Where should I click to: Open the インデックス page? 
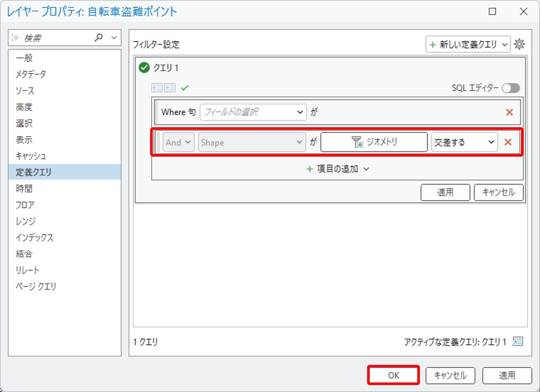pyautogui.click(x=65, y=237)
